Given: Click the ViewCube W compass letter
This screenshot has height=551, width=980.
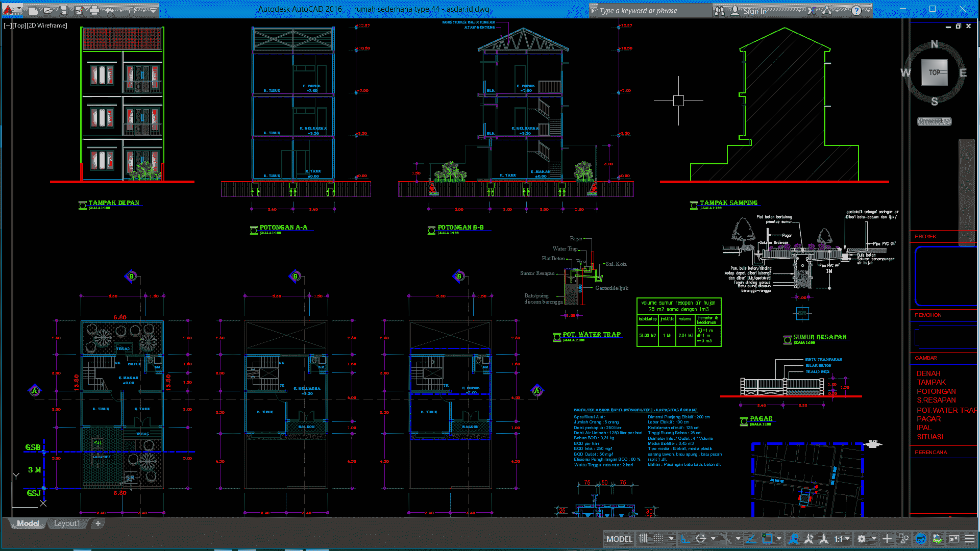Looking at the screenshot, I should pyautogui.click(x=905, y=72).
